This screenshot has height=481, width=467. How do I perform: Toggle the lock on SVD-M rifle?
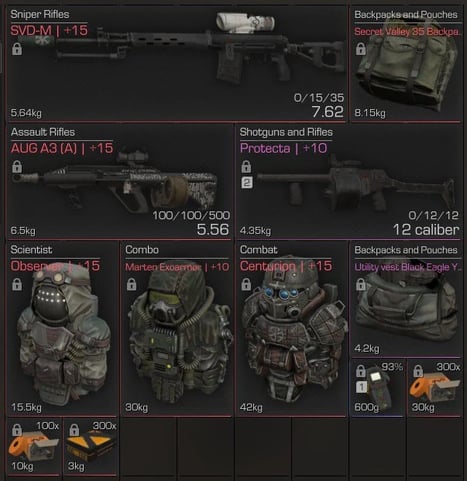click(17, 49)
